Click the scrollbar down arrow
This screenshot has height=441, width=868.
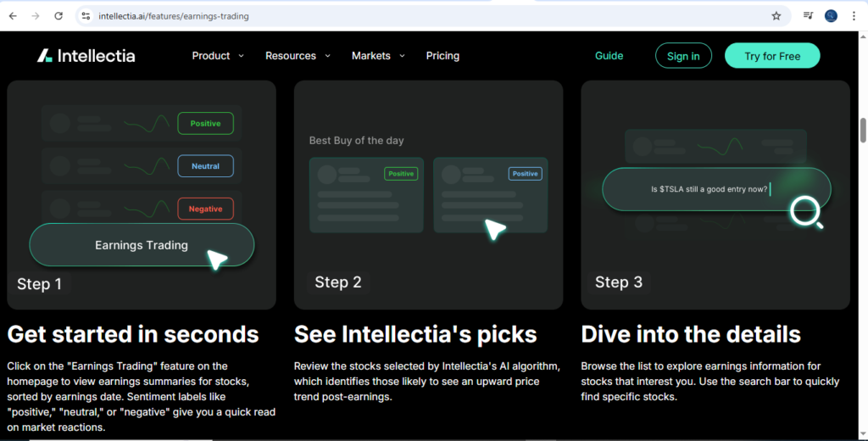[x=862, y=435]
